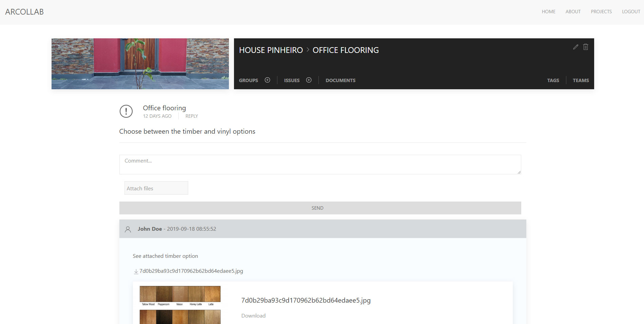Image resolution: width=644 pixels, height=324 pixels.
Task: Click the pencil edit icon in the header
Action: pos(575,47)
